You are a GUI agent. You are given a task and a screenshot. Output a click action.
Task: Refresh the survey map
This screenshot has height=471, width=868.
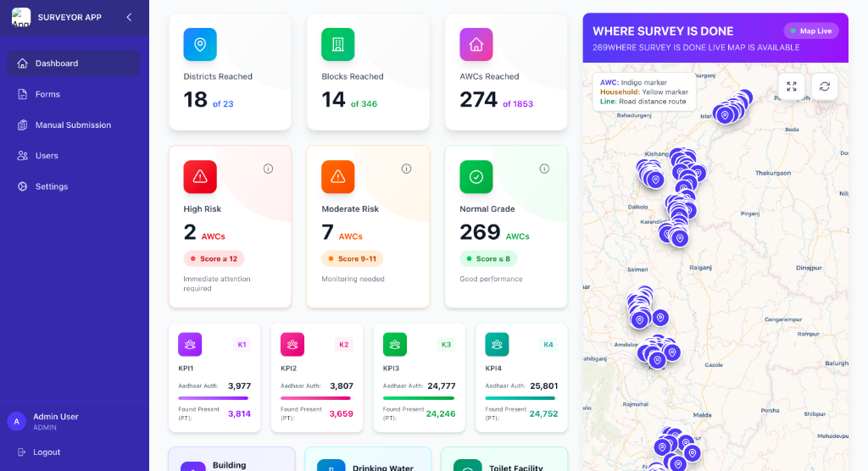tap(824, 86)
